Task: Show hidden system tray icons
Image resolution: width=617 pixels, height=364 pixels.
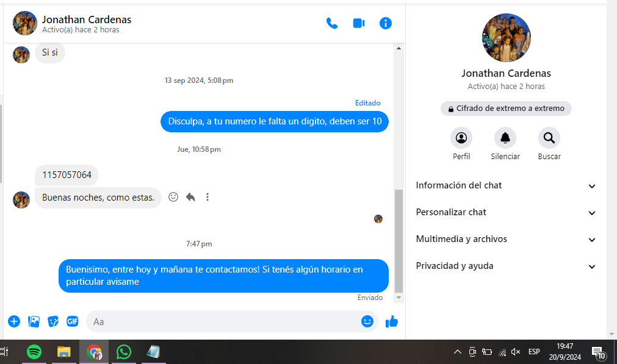Action: [457, 352]
